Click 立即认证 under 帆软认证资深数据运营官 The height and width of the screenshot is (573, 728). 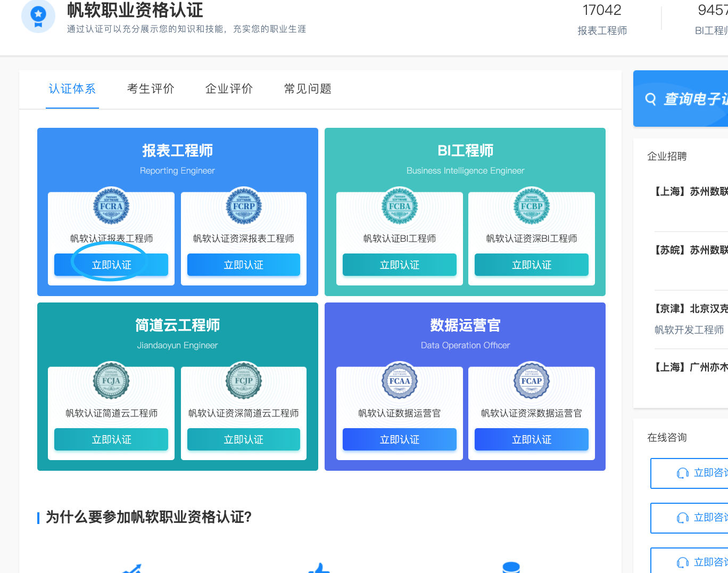pos(532,439)
